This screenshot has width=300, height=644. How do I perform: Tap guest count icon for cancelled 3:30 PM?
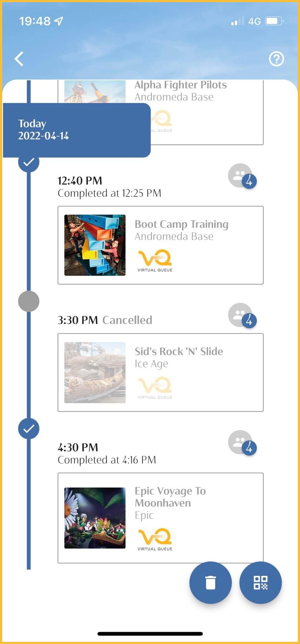pos(242,315)
